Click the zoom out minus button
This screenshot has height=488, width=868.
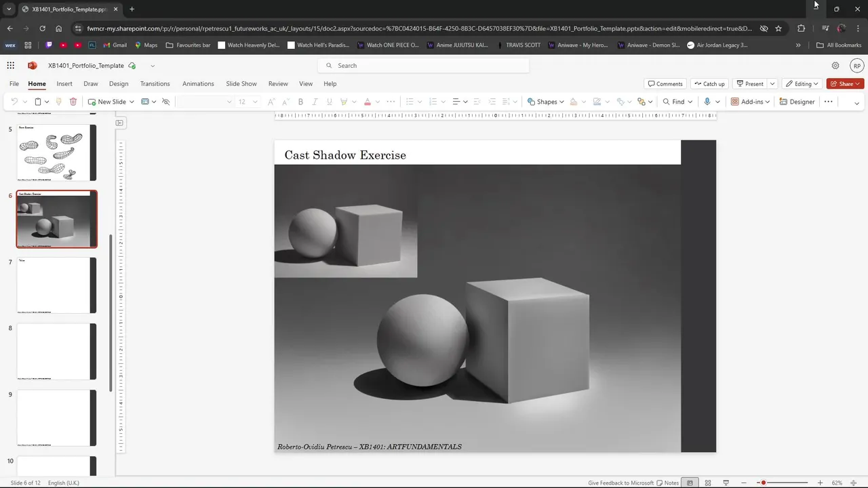[744, 483]
